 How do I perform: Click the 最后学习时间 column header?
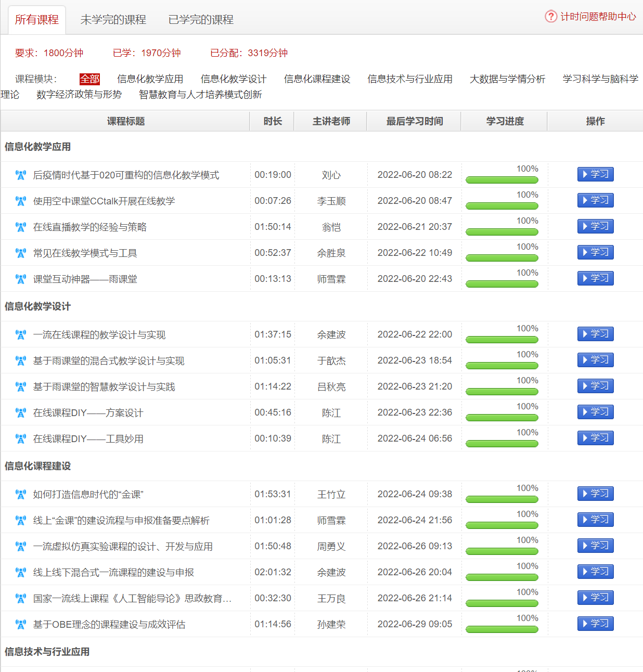(x=414, y=121)
